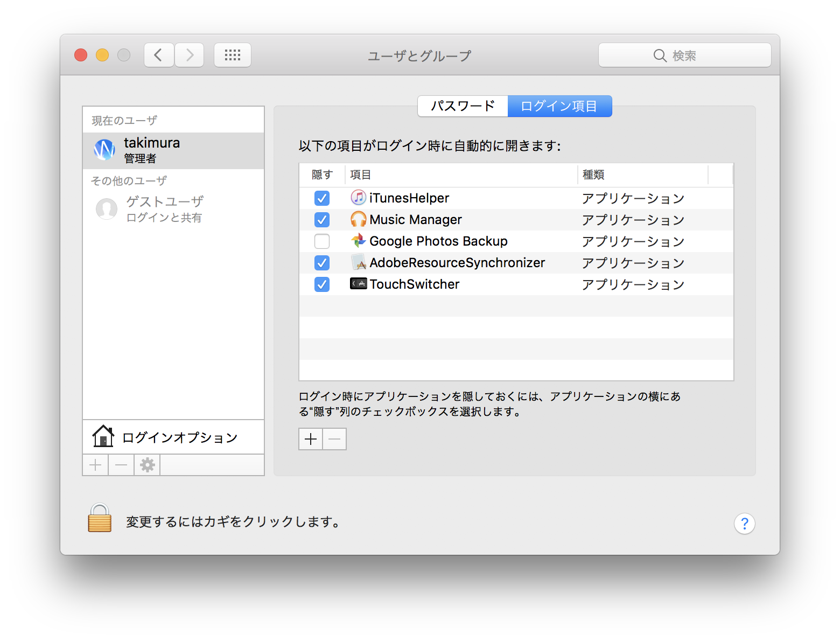The image size is (840, 641).
Task: Click アプリケーション in the TouchSwitcher row
Action: click(633, 284)
